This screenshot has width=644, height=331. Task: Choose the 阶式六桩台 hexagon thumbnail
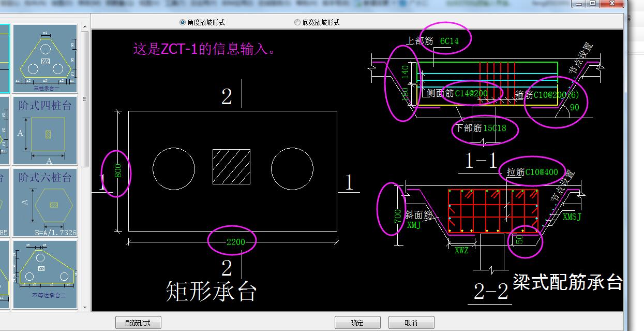click(x=45, y=202)
